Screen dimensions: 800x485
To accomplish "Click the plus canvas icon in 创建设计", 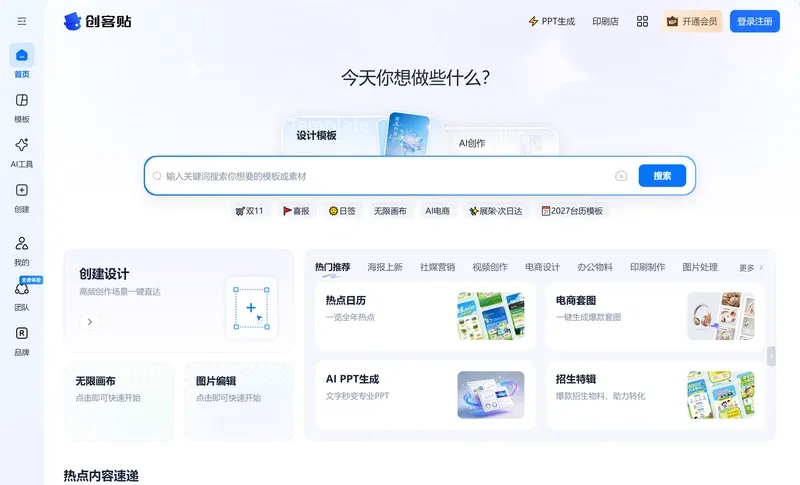I will click(x=251, y=308).
